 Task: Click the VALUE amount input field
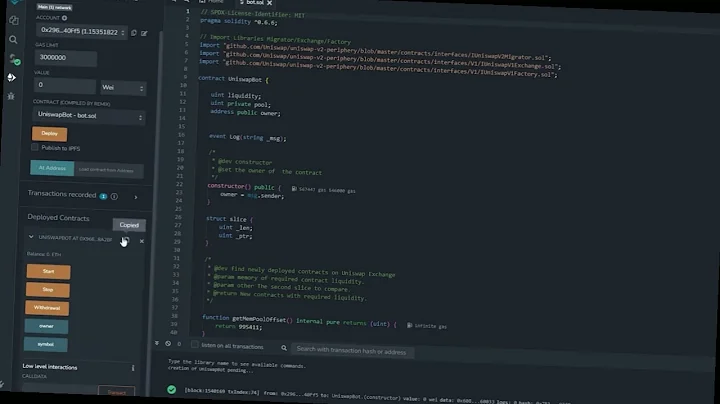pos(64,85)
